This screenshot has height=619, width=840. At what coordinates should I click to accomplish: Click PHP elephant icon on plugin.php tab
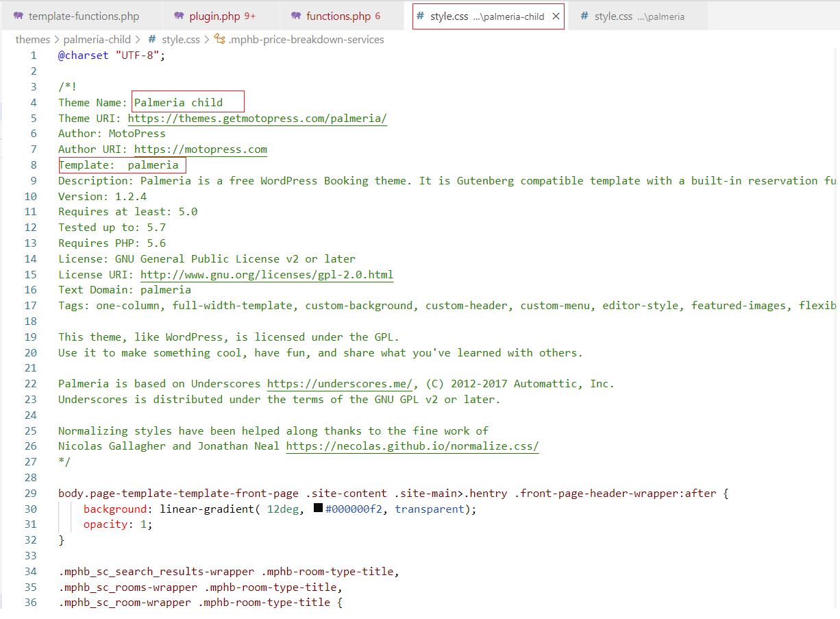pyautogui.click(x=179, y=16)
